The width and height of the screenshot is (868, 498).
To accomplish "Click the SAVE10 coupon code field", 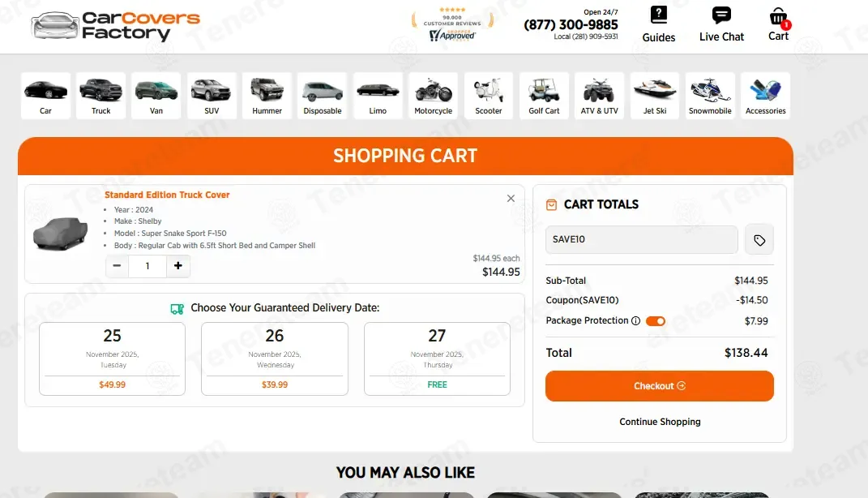I will (x=641, y=240).
